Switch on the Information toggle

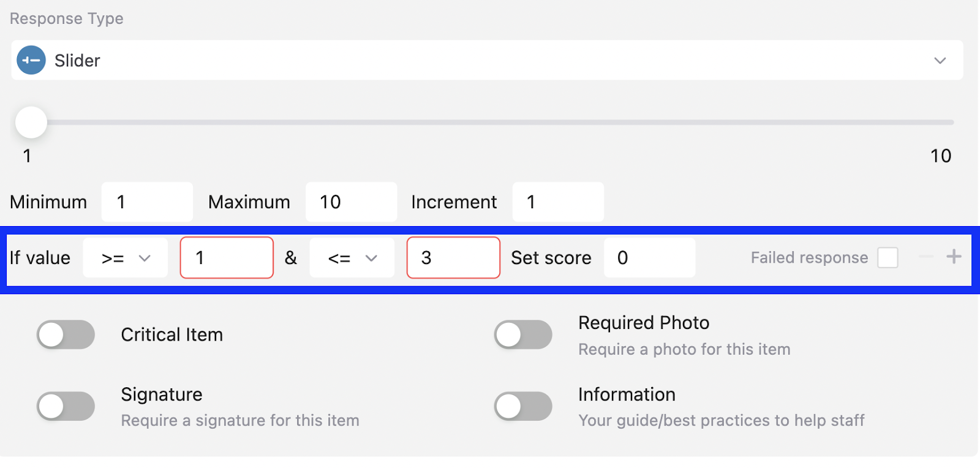[523, 406]
